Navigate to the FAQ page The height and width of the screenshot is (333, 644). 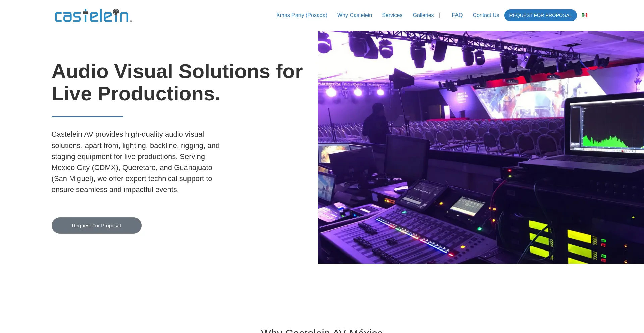click(x=457, y=15)
